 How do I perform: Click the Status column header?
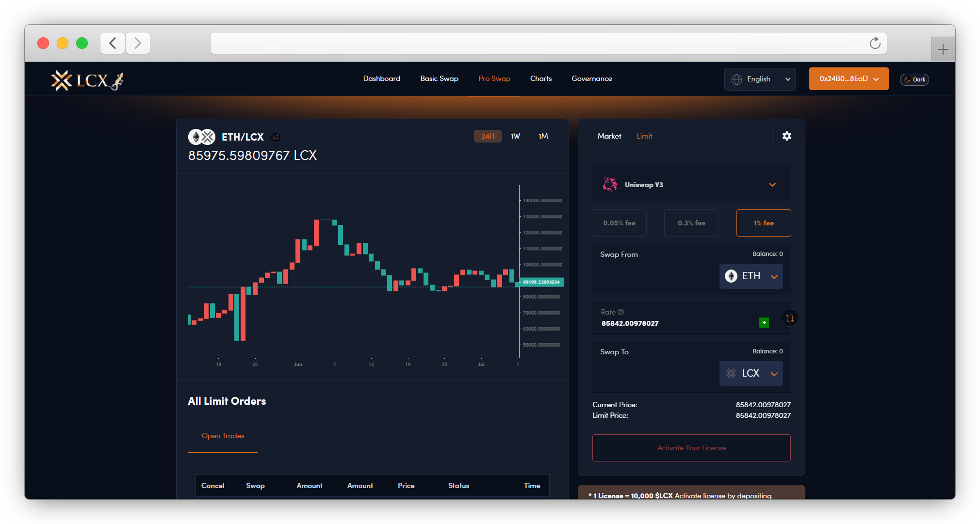[x=458, y=486]
